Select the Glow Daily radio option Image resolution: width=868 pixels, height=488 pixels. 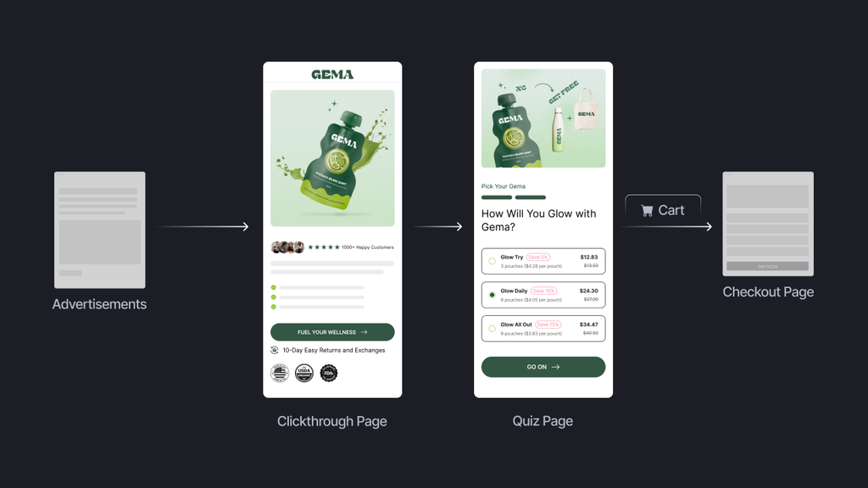tap(492, 295)
